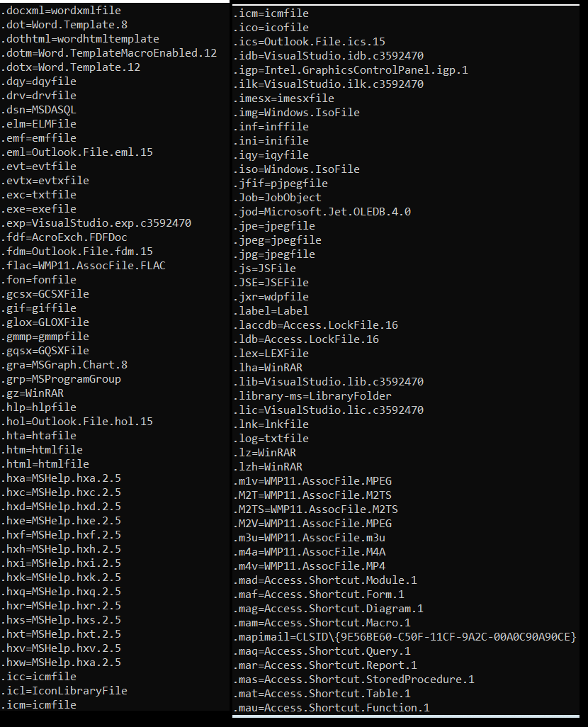Viewport: 588px width, 727px height.
Task: Click the .fdf=AcroExch.FDFDoc entry
Action: tap(64, 237)
